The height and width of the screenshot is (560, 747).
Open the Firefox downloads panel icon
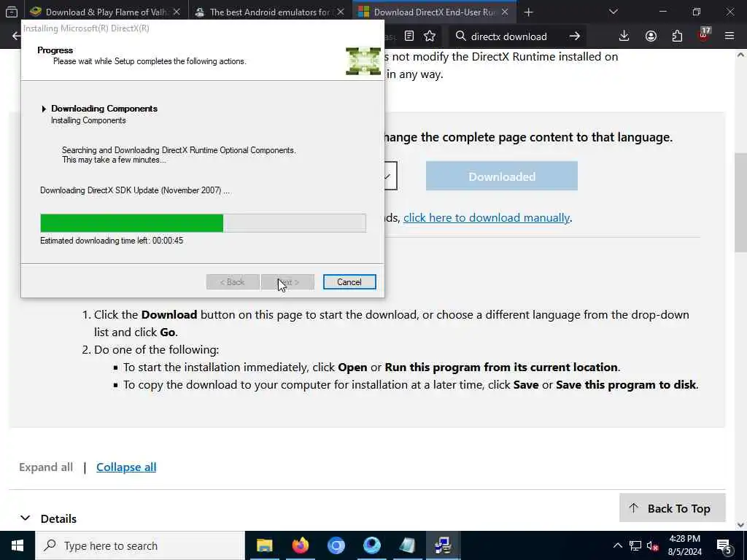[x=624, y=36]
